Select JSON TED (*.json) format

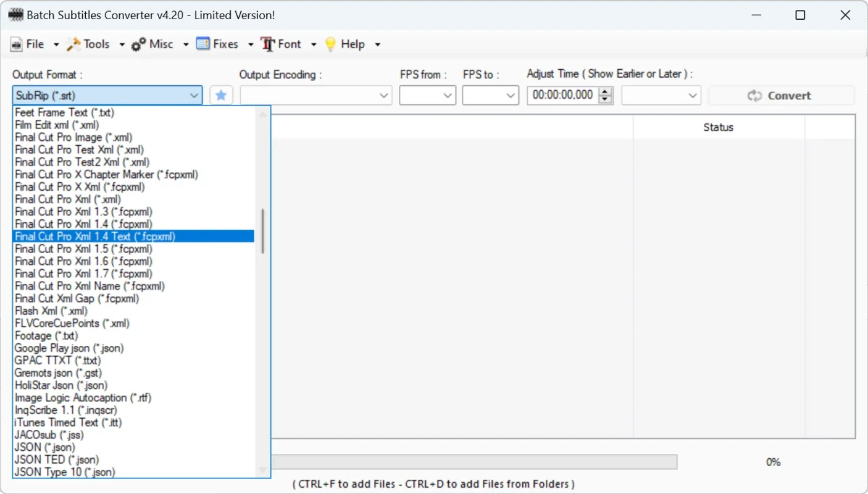pyautogui.click(x=134, y=459)
